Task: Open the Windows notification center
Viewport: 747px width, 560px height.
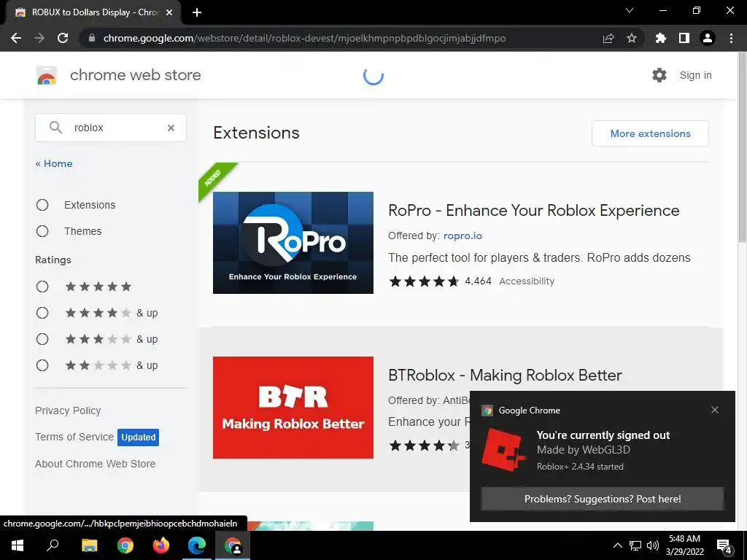Action: pos(724,546)
